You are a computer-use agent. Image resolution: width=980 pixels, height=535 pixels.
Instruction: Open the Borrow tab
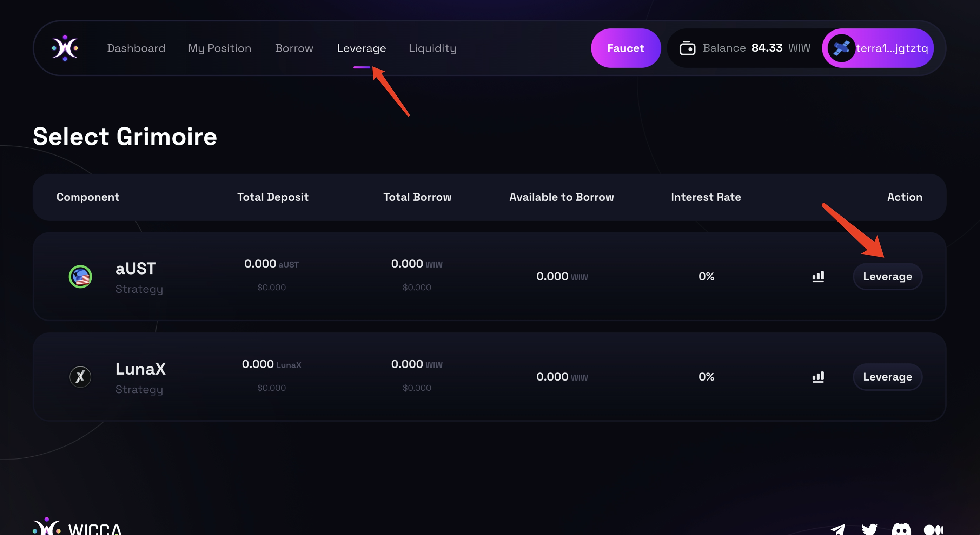pos(294,48)
